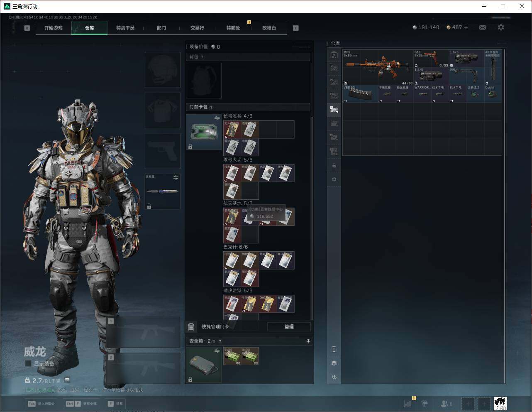Click the help icon next to 背包
This screenshot has height=412, width=532.
(202, 56)
